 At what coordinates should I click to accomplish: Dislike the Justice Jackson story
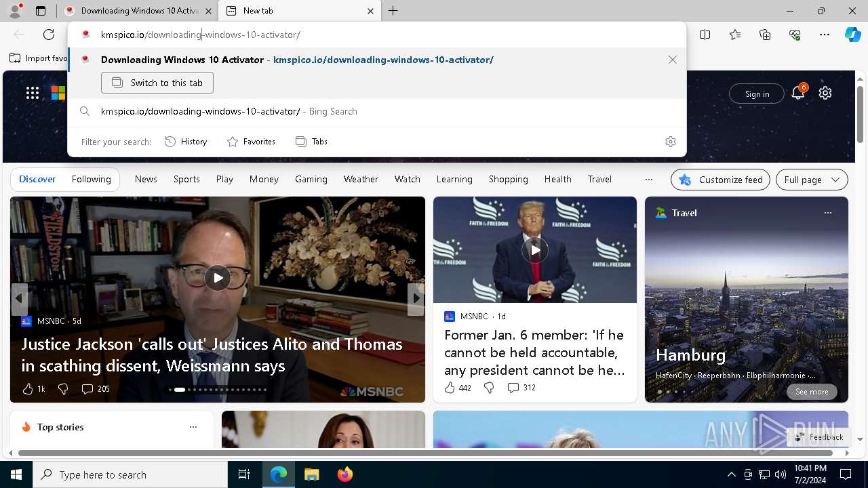click(63, 389)
